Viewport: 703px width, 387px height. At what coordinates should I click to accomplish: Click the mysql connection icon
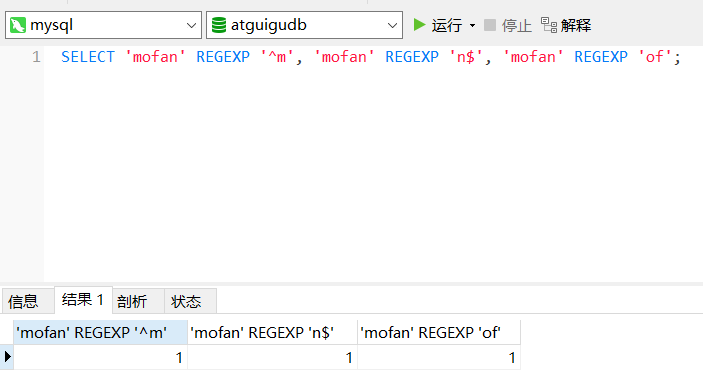pos(17,25)
